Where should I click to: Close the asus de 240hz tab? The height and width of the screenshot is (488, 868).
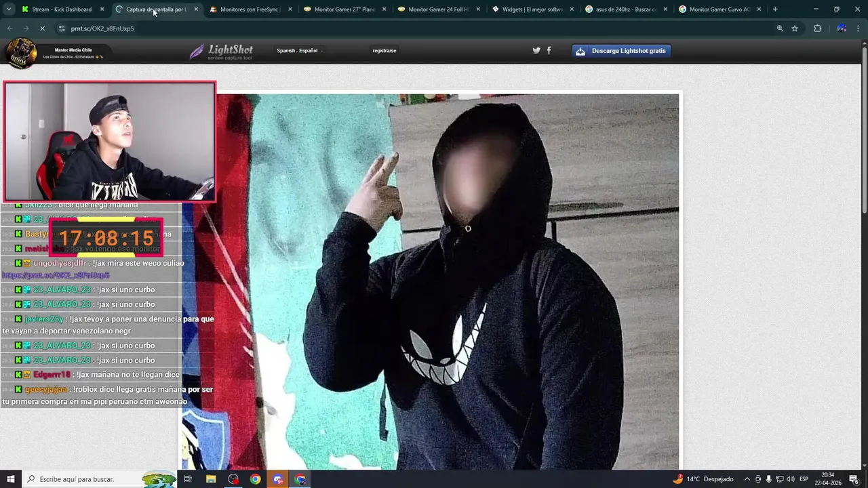click(666, 9)
